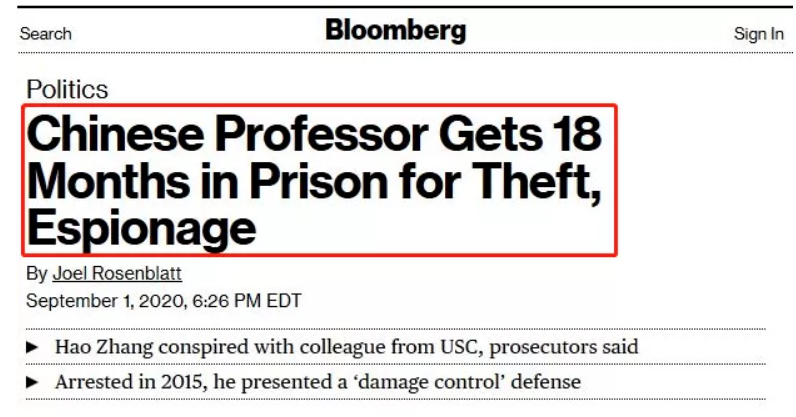Click the word 'Espionage' in the headline
The width and height of the screenshot is (796, 417).
[142, 229]
